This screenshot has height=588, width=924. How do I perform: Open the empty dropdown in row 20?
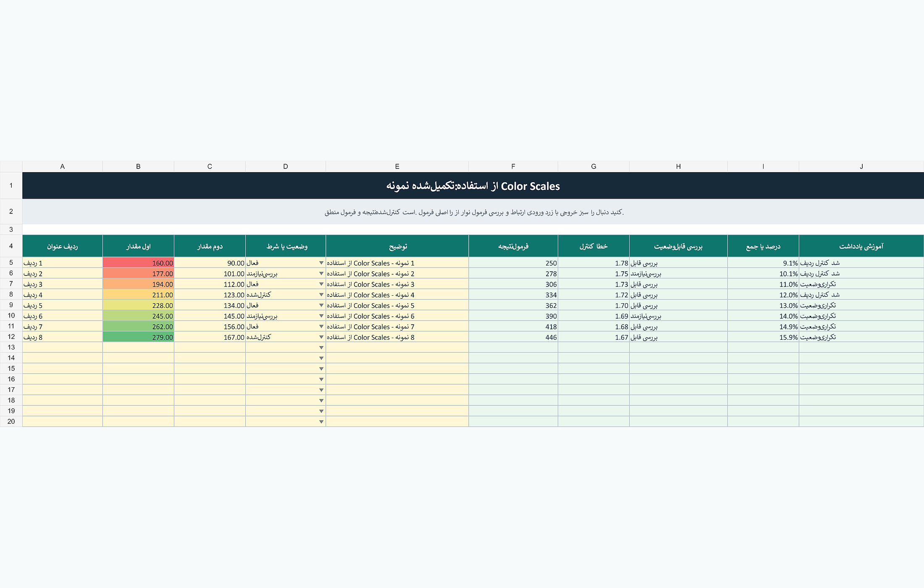click(321, 422)
